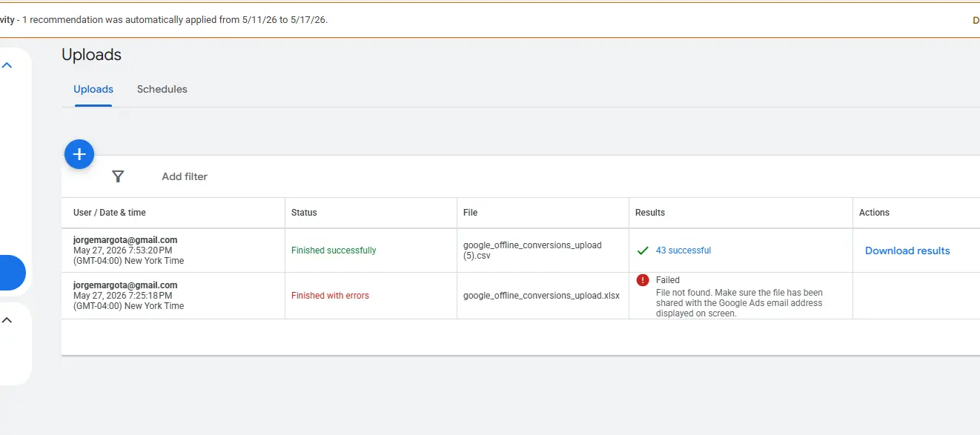
Task: Click the User / Date & time column header
Action: click(110, 213)
